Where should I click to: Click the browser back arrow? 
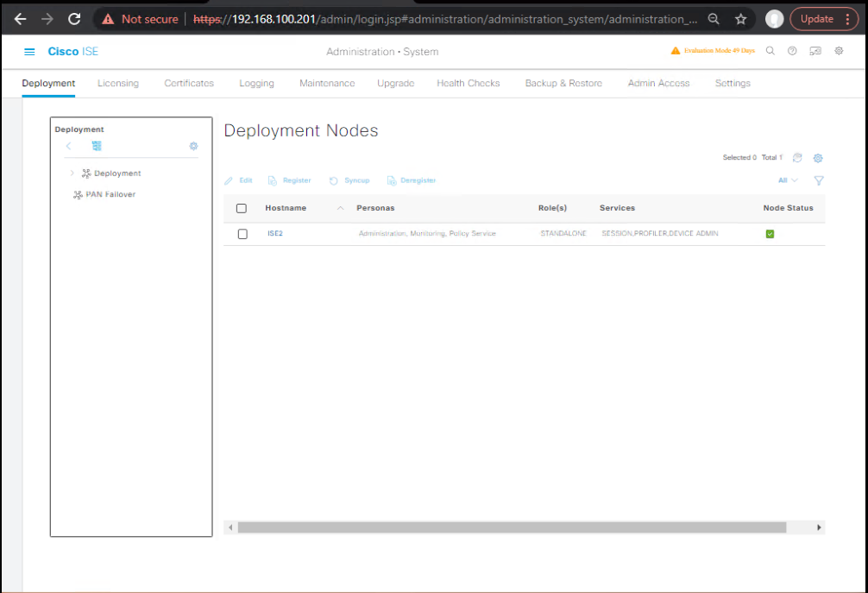coord(21,19)
